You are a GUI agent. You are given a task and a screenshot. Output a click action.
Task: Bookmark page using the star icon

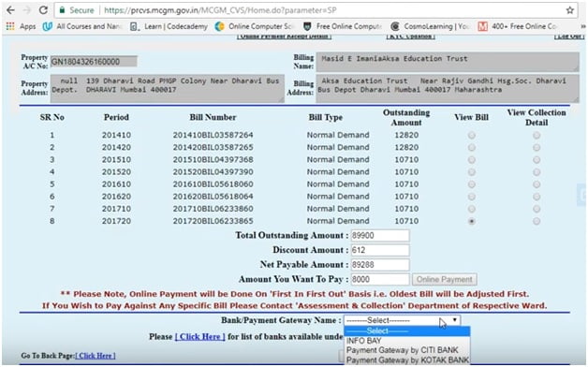tap(570, 10)
